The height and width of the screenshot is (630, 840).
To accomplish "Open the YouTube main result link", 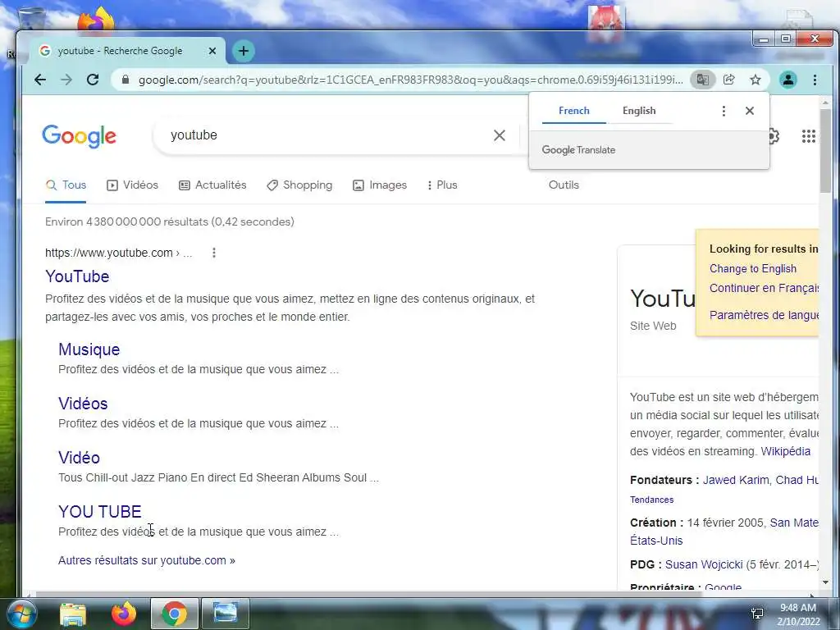I will [77, 276].
